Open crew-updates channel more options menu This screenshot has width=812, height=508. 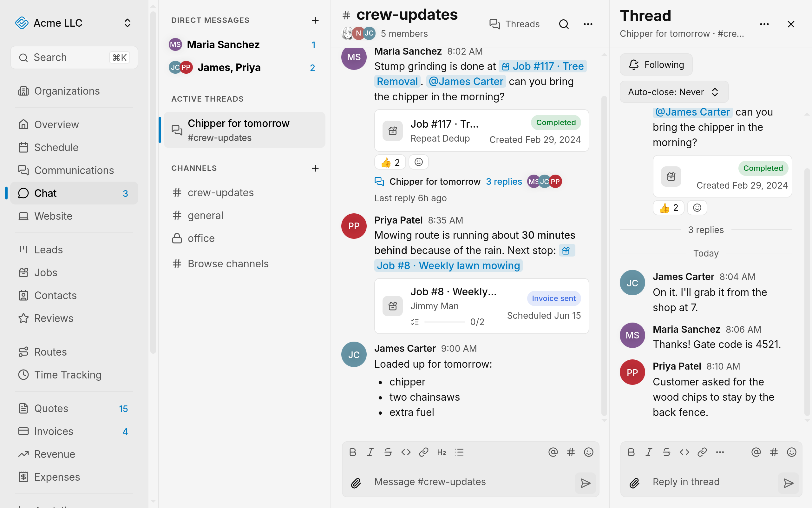588,24
